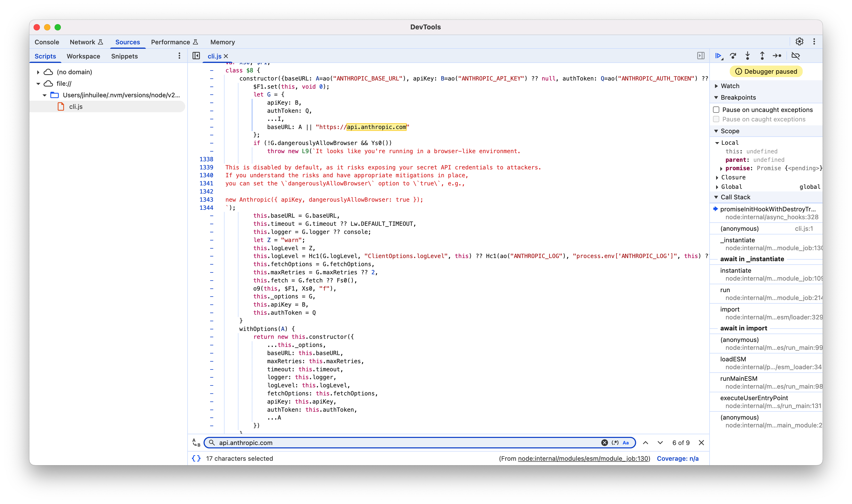Jump to the next search result
The image size is (852, 504).
pos(660,443)
